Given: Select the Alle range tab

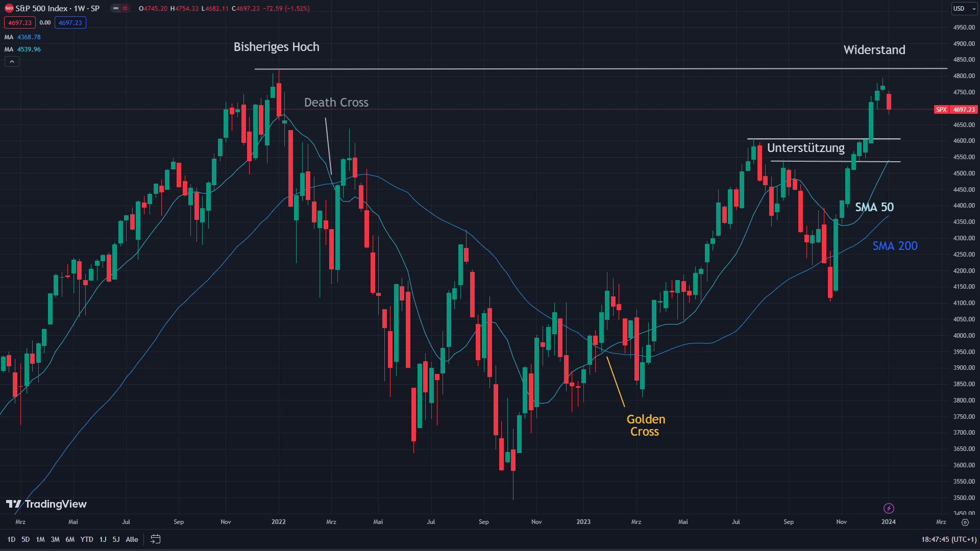Looking at the screenshot, I should [x=132, y=539].
